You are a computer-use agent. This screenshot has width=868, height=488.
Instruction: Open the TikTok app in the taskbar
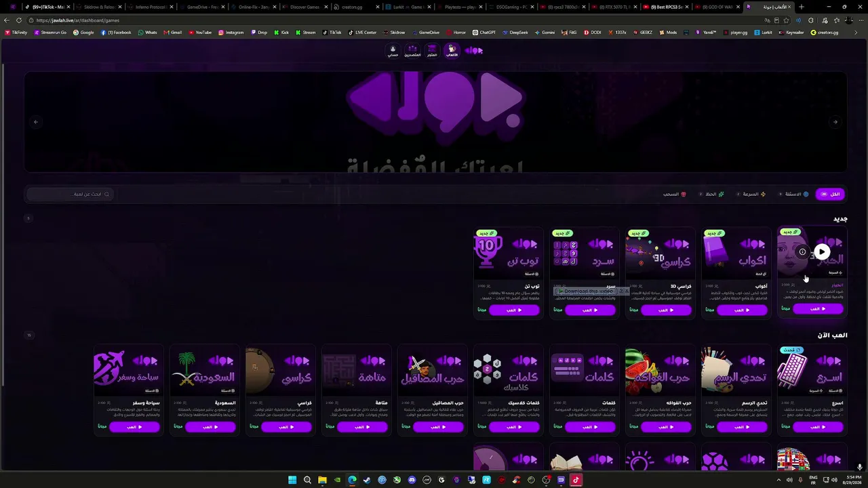tap(576, 480)
